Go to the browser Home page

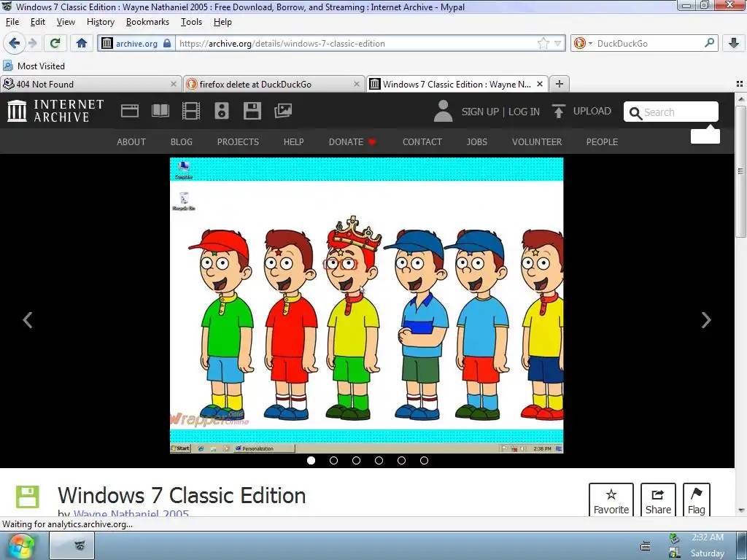[x=82, y=43]
